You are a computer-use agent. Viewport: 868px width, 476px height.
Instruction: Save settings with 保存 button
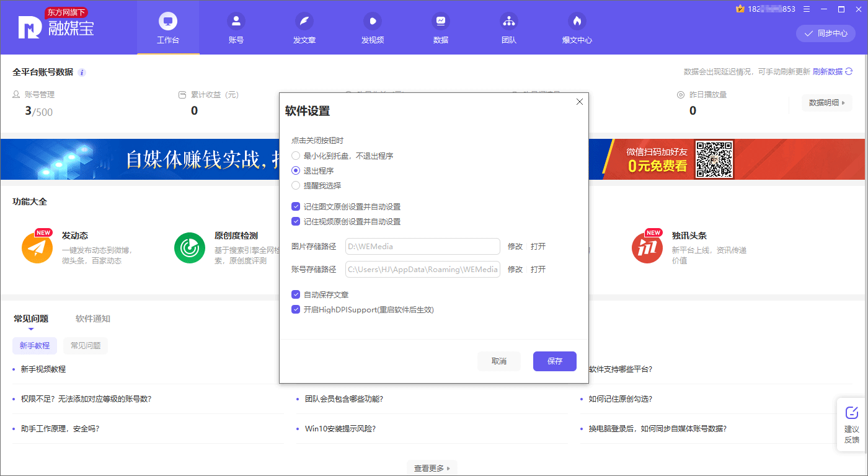[x=554, y=361]
